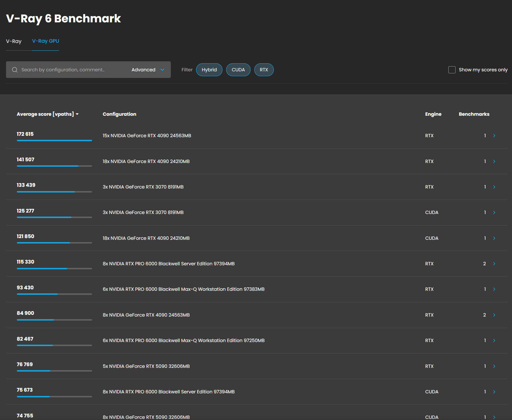Image resolution: width=512 pixels, height=420 pixels.
Task: Click 8x NVIDIA GeForce RTX 5090 32606MB text
Action: (x=146, y=417)
